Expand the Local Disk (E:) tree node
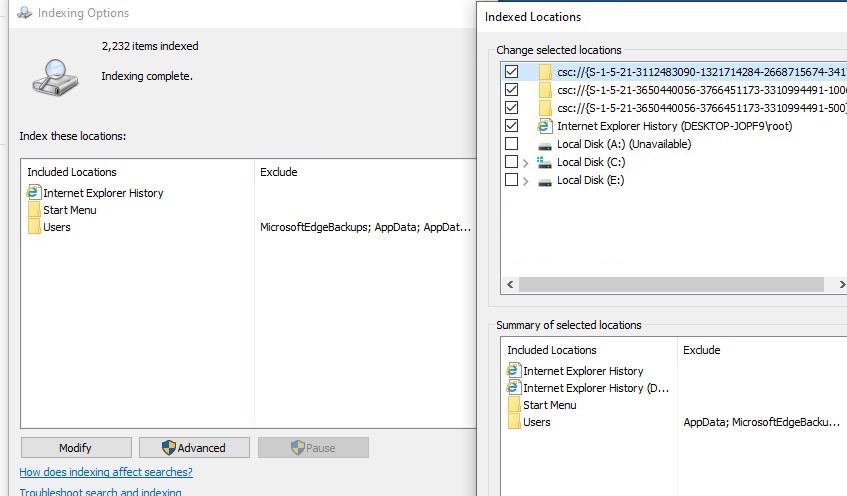Image resolution: width=847 pixels, height=496 pixels. (526, 180)
